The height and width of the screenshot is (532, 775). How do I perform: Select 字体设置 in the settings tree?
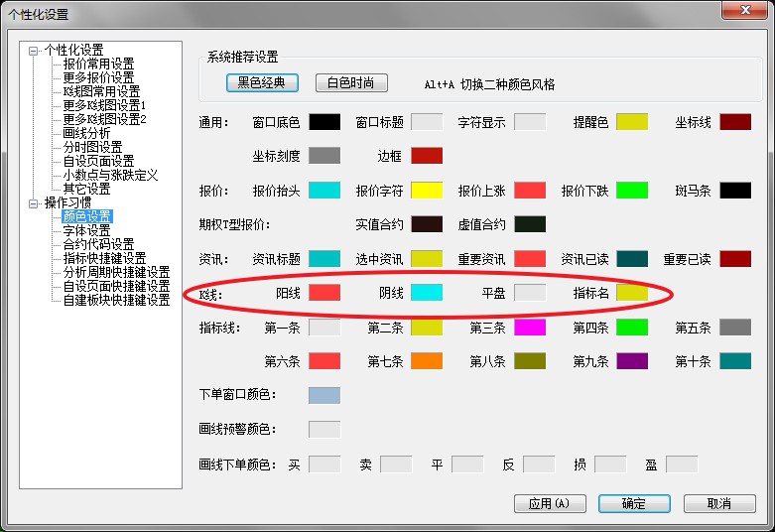click(x=86, y=231)
